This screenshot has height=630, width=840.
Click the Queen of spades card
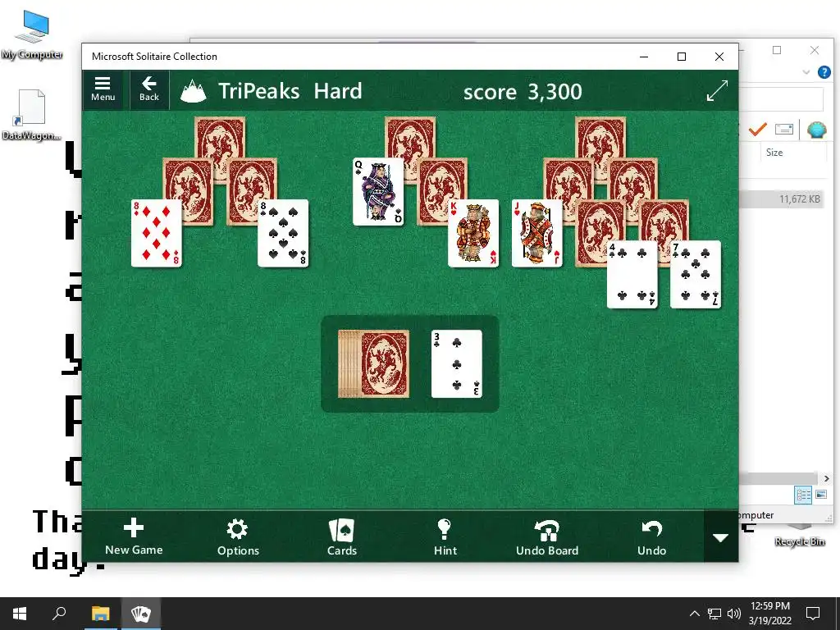point(378,192)
